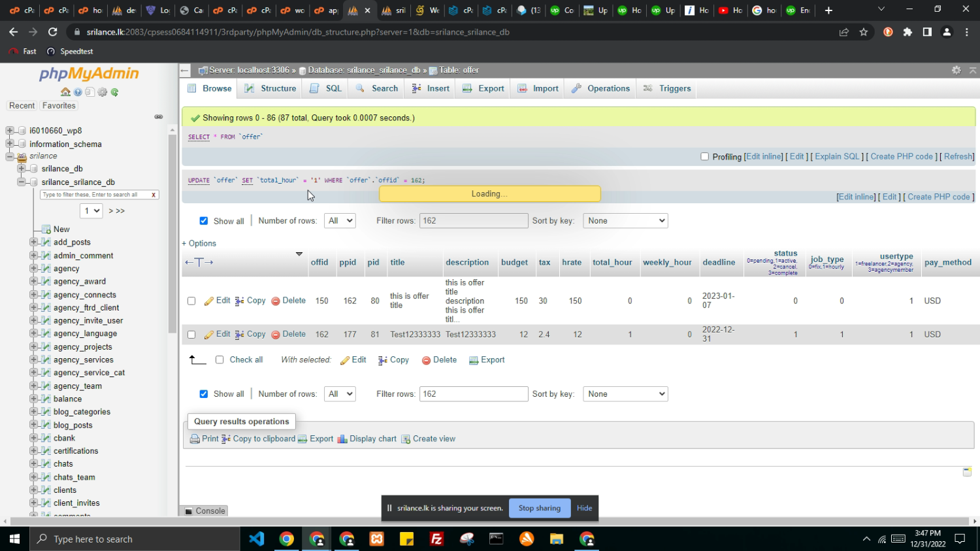The height and width of the screenshot is (551, 980).
Task: Click the link chain icon in sidebar
Action: [x=158, y=117]
